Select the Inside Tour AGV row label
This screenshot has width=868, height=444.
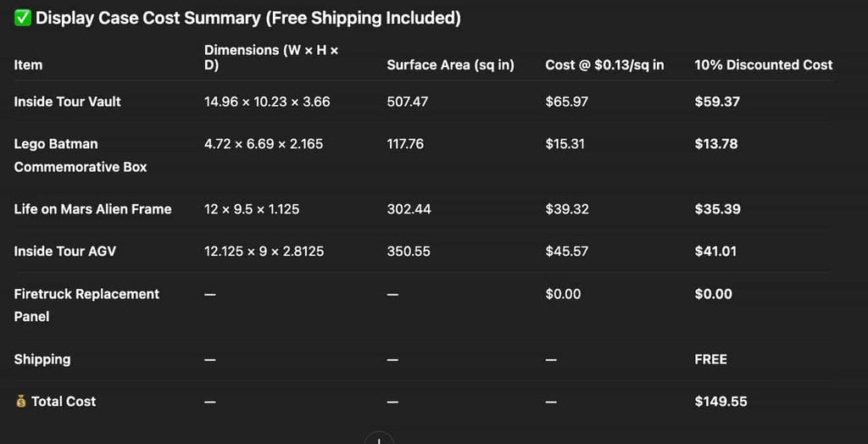[x=65, y=252]
